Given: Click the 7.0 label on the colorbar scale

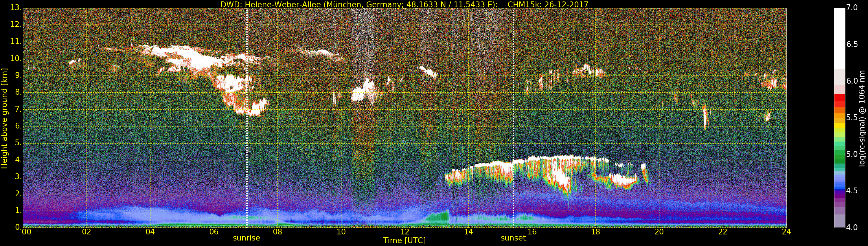Looking at the screenshot, I should click(x=852, y=8).
